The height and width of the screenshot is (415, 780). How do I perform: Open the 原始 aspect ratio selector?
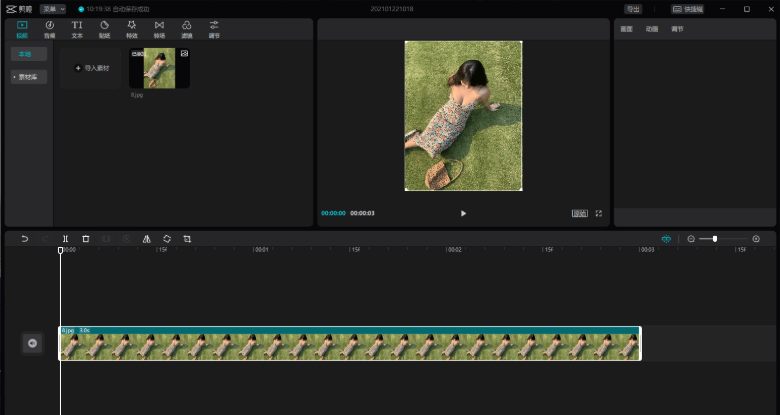[579, 213]
